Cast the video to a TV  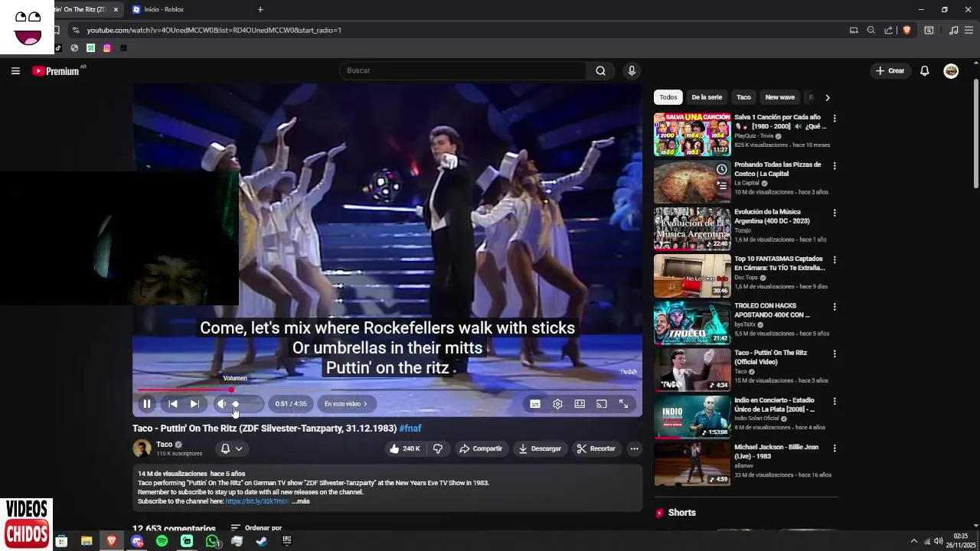pyautogui.click(x=602, y=404)
